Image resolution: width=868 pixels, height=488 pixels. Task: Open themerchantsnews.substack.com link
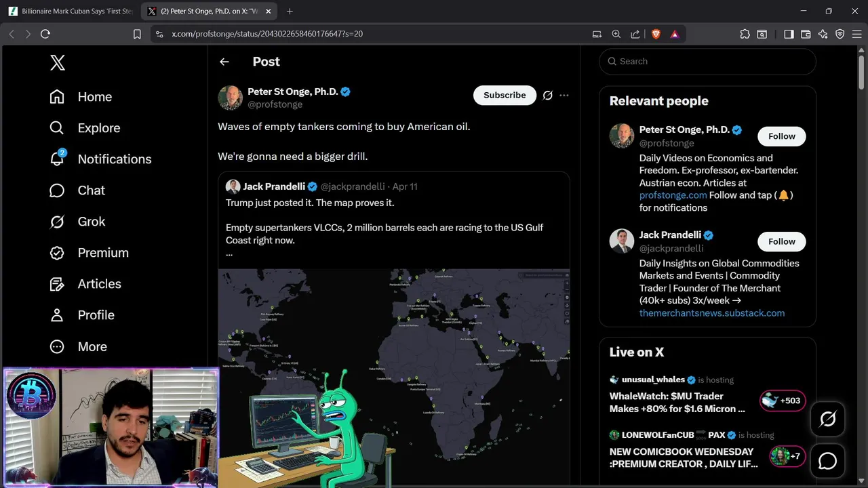(712, 313)
